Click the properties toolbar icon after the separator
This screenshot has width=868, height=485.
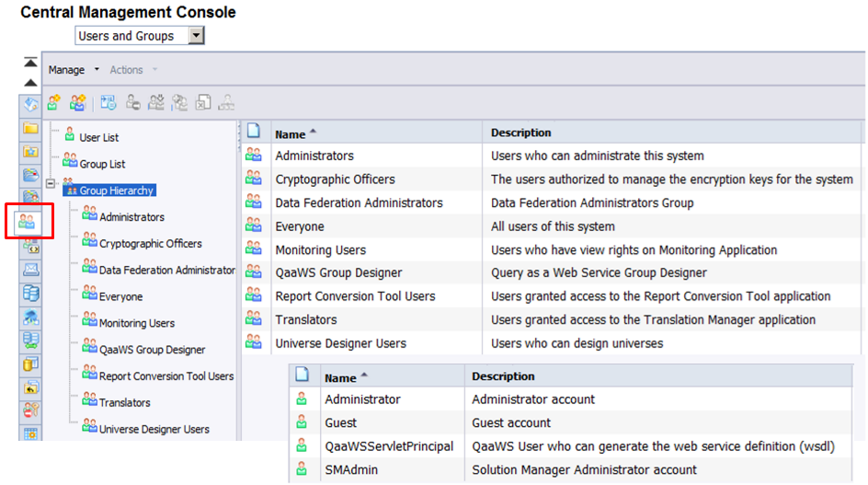pos(108,103)
